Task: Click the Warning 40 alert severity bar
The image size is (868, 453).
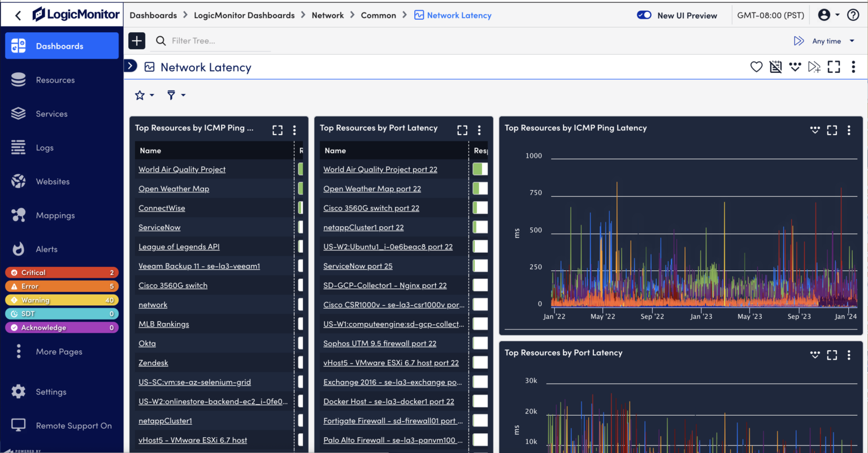Action: point(62,300)
